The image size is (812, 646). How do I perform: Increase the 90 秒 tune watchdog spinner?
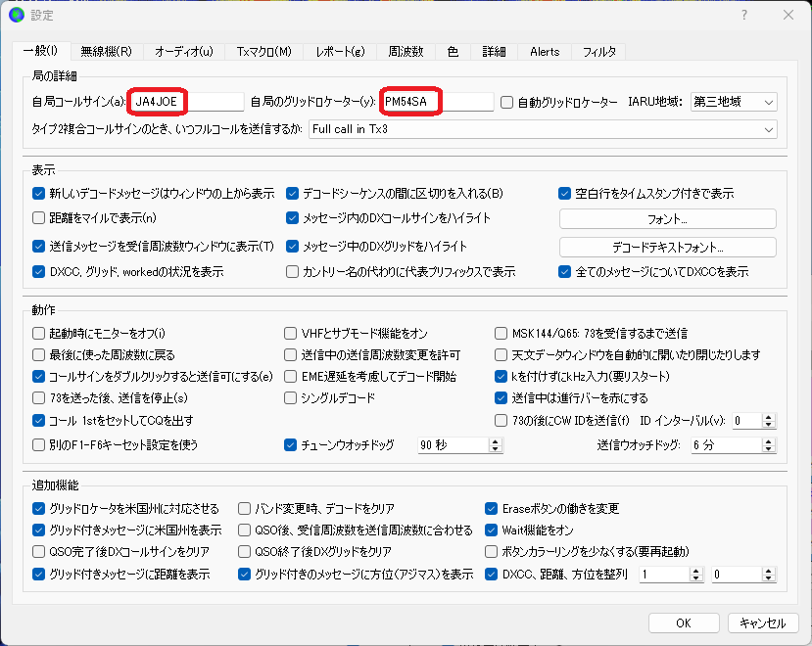496,441
